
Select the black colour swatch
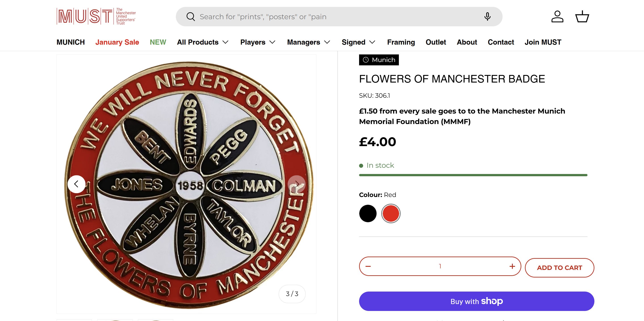(x=368, y=213)
